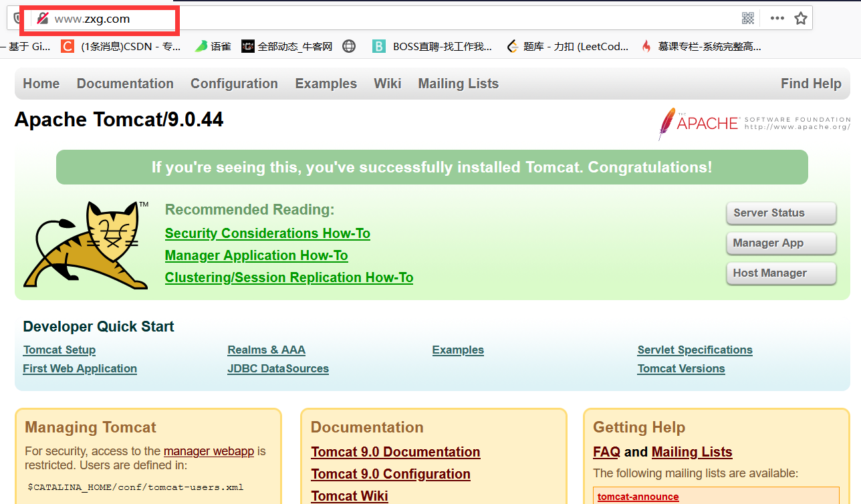Viewport: 861px width, 504px height.
Task: Open the JDBC DataSources link
Action: click(278, 368)
